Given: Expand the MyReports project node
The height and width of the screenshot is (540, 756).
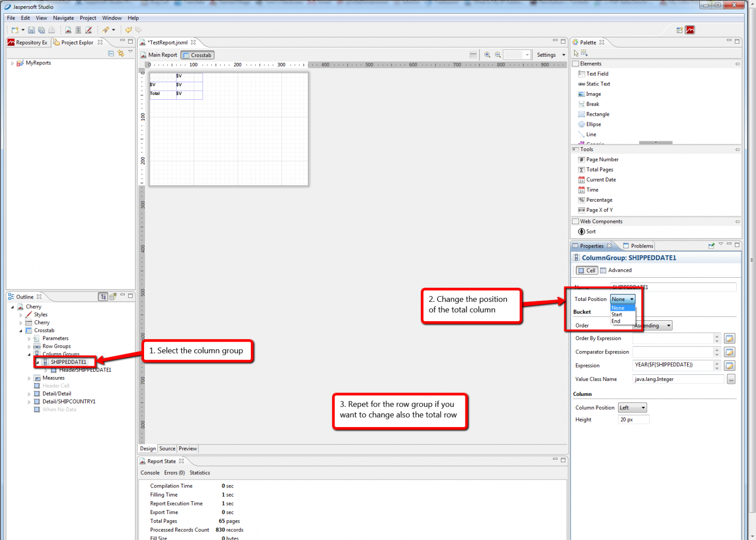Looking at the screenshot, I should pos(12,63).
